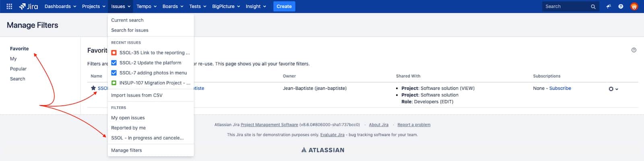Click the Owner column header
The image size is (644, 161).
[x=289, y=76]
